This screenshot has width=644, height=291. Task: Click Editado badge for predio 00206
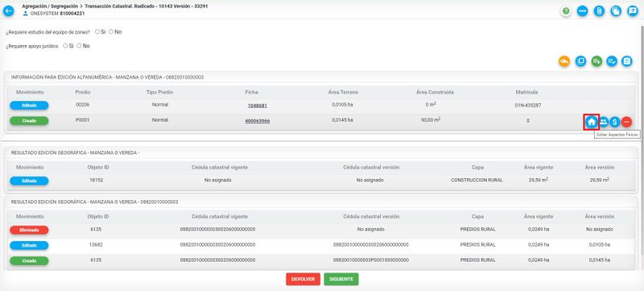(29, 106)
